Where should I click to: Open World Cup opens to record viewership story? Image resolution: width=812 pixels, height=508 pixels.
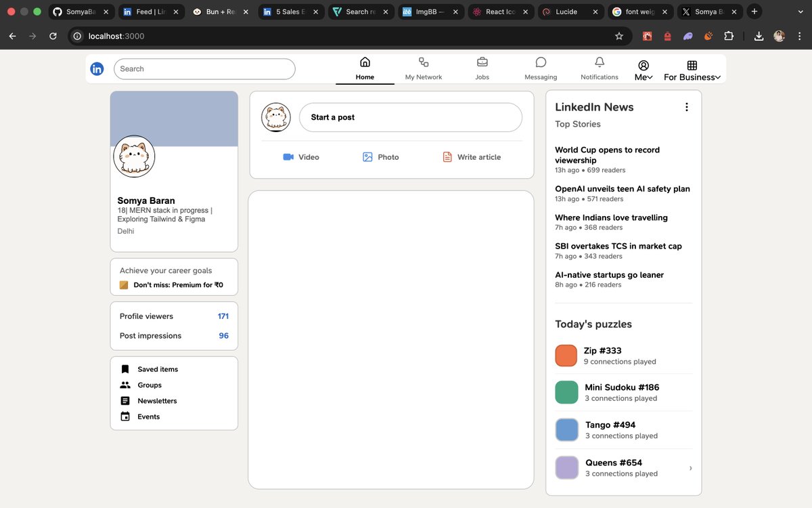tap(607, 155)
